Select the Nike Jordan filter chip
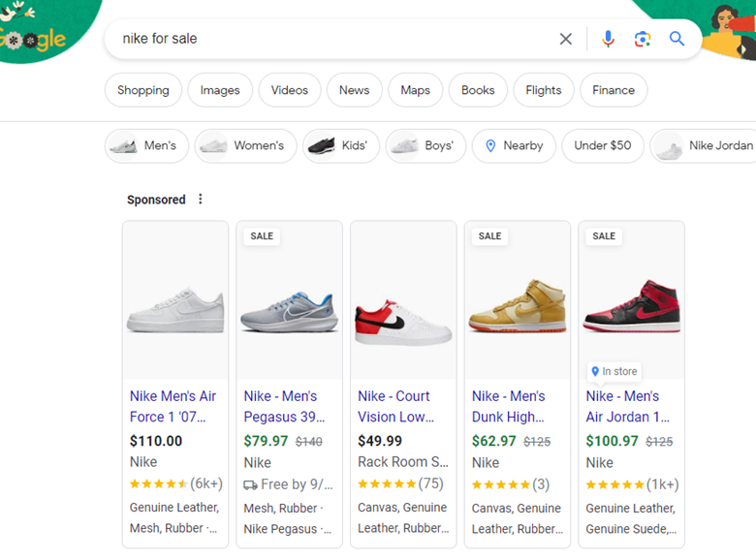Viewport: 756px width, 560px height. coord(704,145)
